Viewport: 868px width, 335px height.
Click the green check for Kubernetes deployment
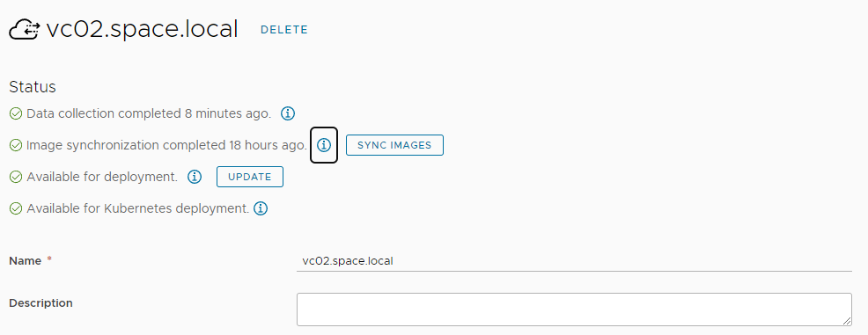pyautogui.click(x=16, y=208)
